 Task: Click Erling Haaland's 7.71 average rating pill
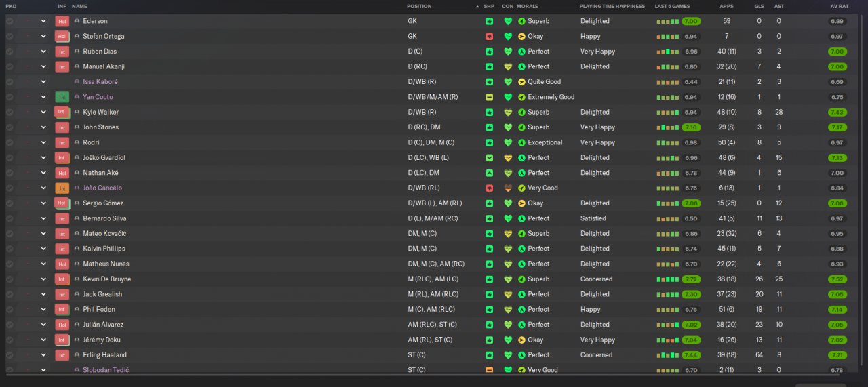(x=837, y=355)
